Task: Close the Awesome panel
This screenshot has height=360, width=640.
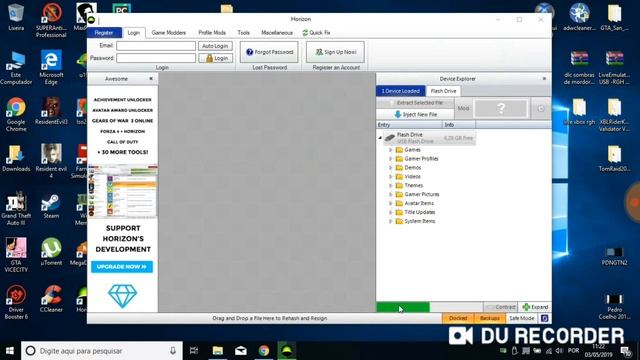Action: [x=151, y=78]
